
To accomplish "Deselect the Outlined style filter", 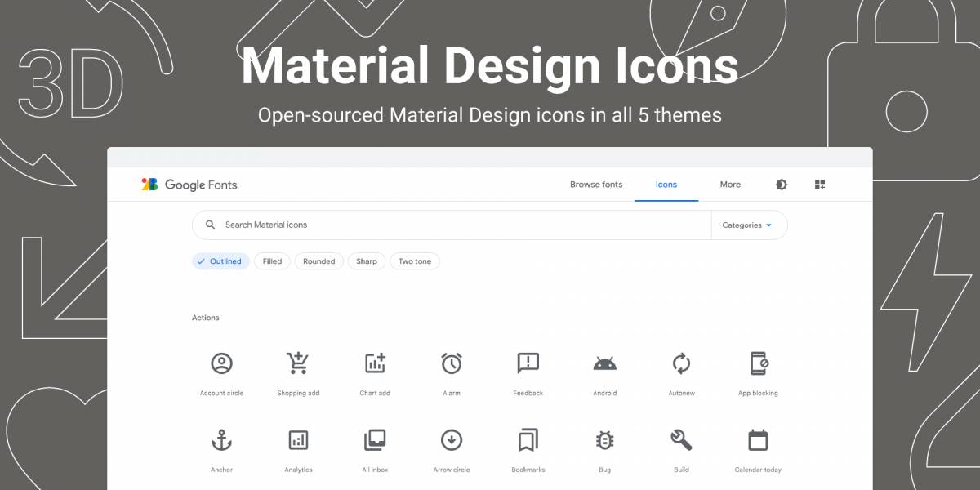I will tap(220, 261).
